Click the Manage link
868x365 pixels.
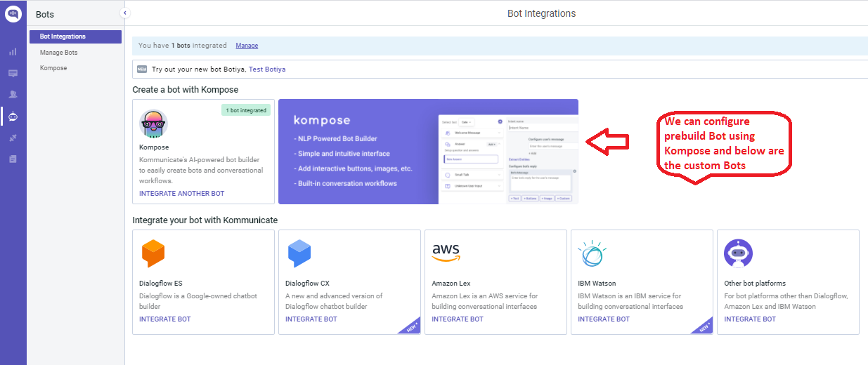pos(247,46)
